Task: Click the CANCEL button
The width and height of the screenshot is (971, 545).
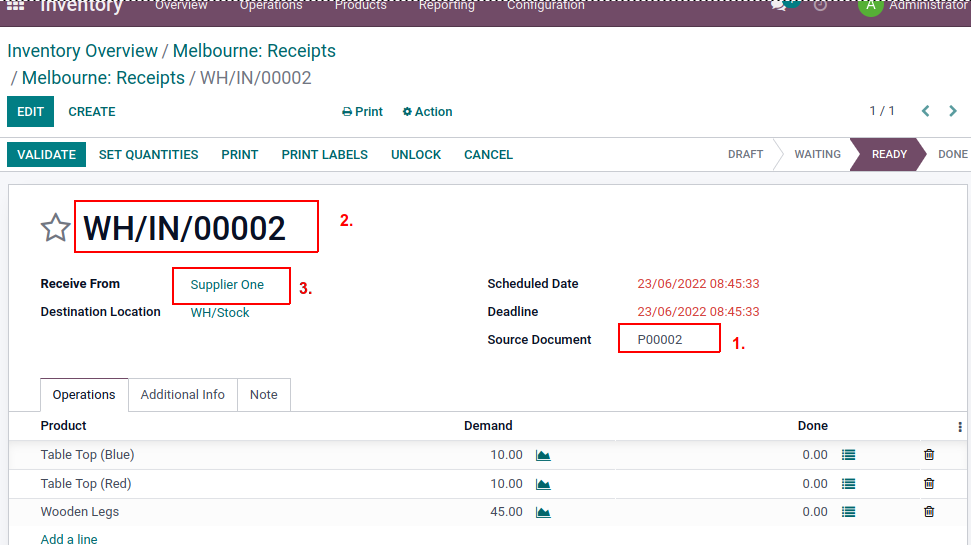Action: [489, 154]
